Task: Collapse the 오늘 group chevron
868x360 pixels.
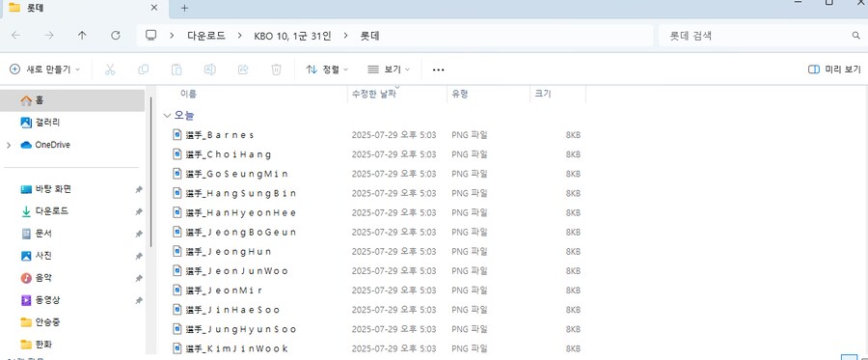Action: pos(167,116)
